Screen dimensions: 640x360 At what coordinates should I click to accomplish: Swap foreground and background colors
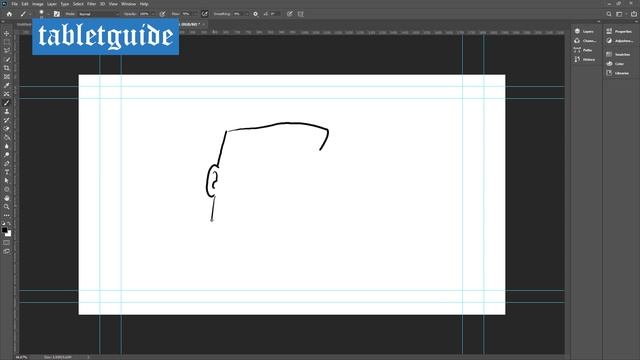(9, 224)
